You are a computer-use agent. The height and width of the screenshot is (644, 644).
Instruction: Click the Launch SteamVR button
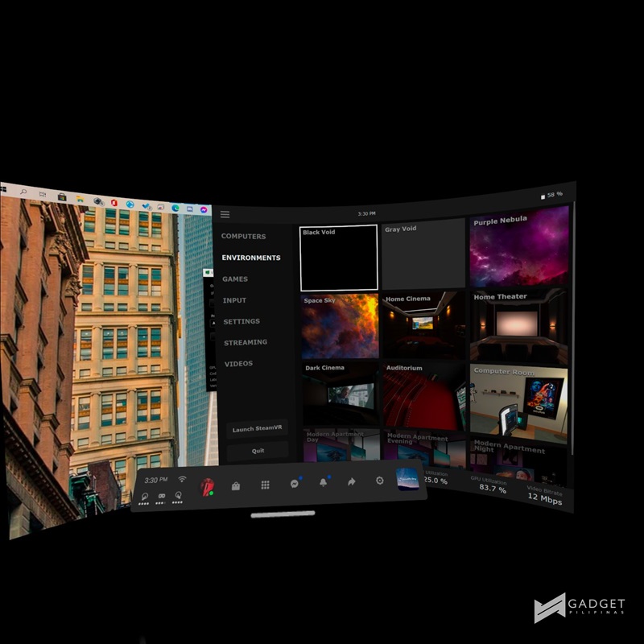coord(257,428)
